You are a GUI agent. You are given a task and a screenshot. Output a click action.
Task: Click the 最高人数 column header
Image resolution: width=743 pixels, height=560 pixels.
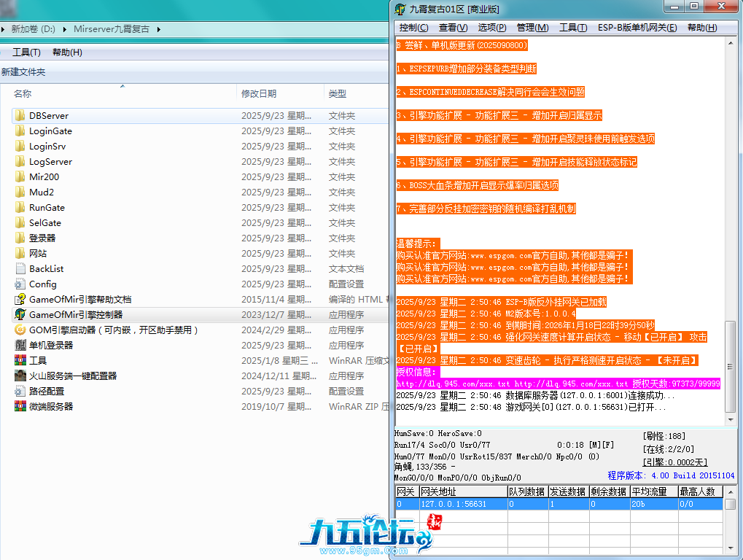point(701,491)
